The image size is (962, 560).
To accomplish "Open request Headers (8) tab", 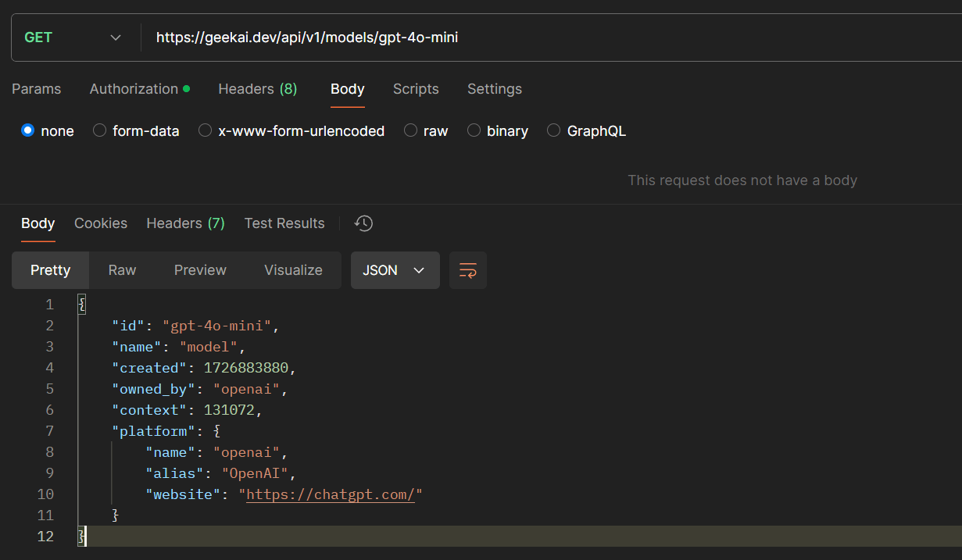I will click(x=258, y=89).
